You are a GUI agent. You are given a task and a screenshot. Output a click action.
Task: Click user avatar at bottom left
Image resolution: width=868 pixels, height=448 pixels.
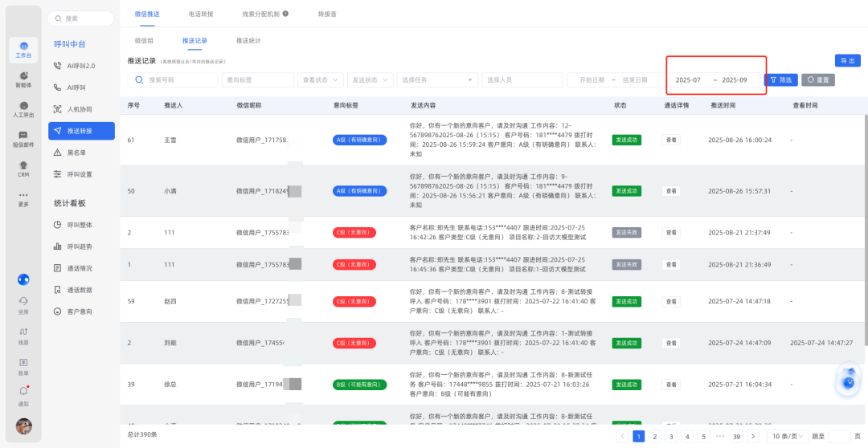[x=23, y=426]
